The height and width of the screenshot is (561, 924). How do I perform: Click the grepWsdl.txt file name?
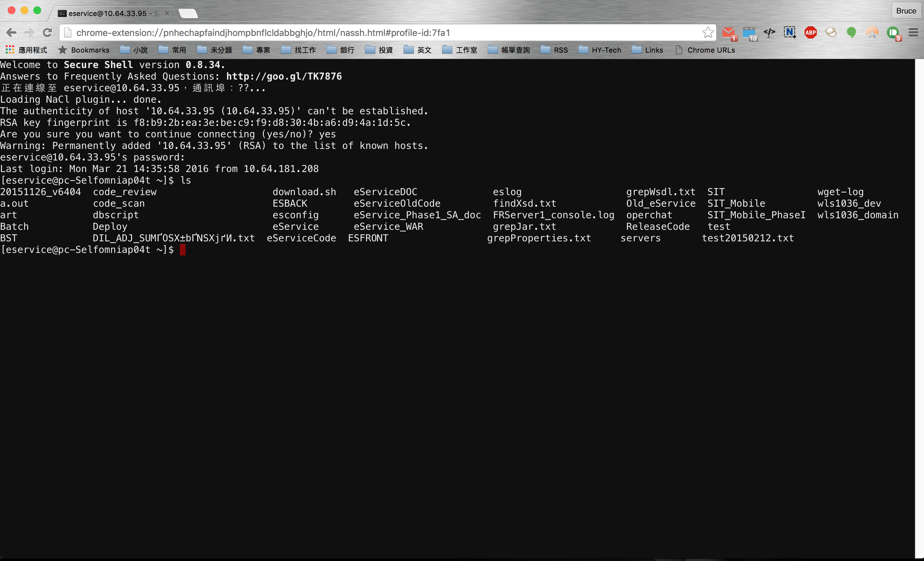(x=661, y=192)
